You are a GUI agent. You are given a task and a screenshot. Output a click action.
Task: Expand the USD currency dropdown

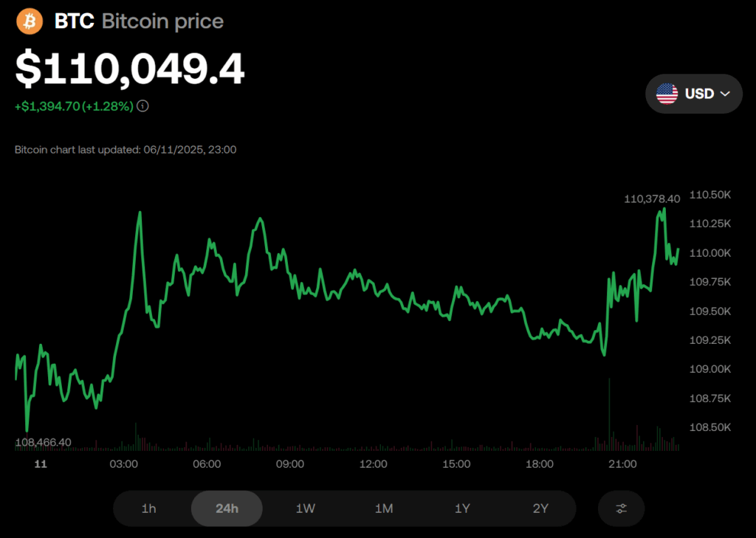[x=694, y=94]
